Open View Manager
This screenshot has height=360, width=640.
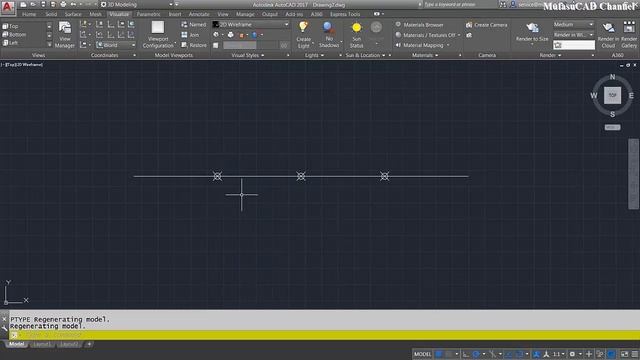point(64,35)
